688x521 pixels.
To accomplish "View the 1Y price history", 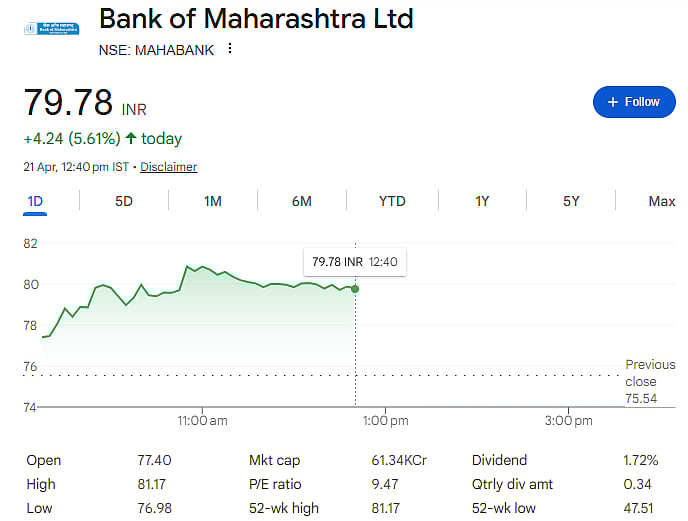I will pos(482,201).
